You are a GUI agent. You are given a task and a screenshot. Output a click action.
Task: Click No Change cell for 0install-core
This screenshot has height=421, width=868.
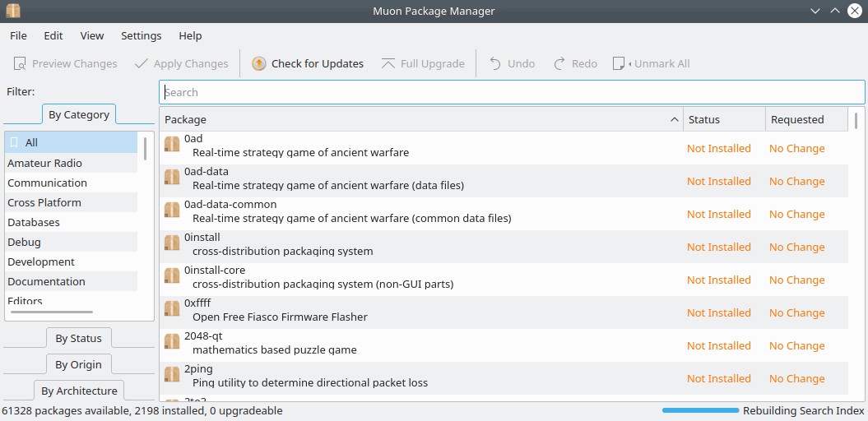point(797,280)
